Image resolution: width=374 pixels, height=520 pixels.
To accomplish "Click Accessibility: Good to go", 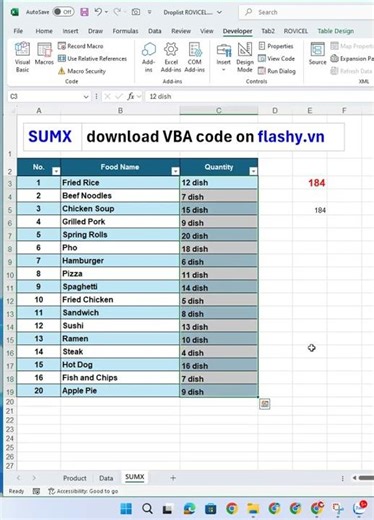I will click(83, 491).
